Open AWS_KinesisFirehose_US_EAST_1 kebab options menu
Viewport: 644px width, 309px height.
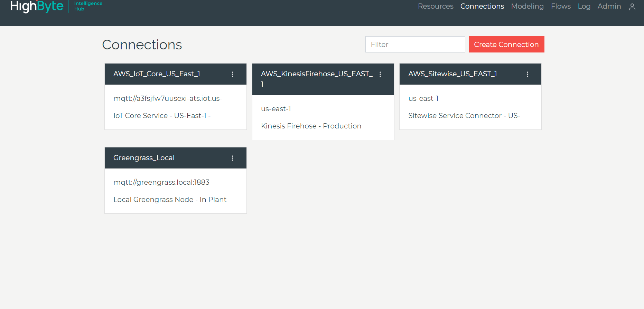click(x=380, y=74)
